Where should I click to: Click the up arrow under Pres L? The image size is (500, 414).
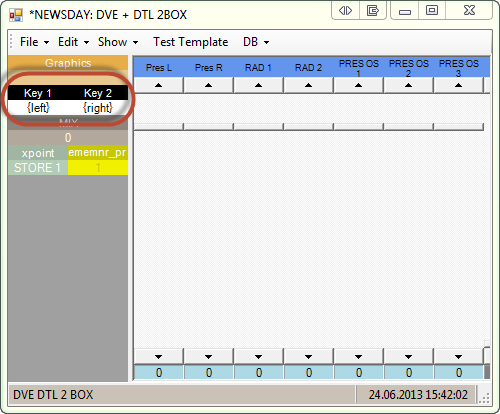pos(159,85)
